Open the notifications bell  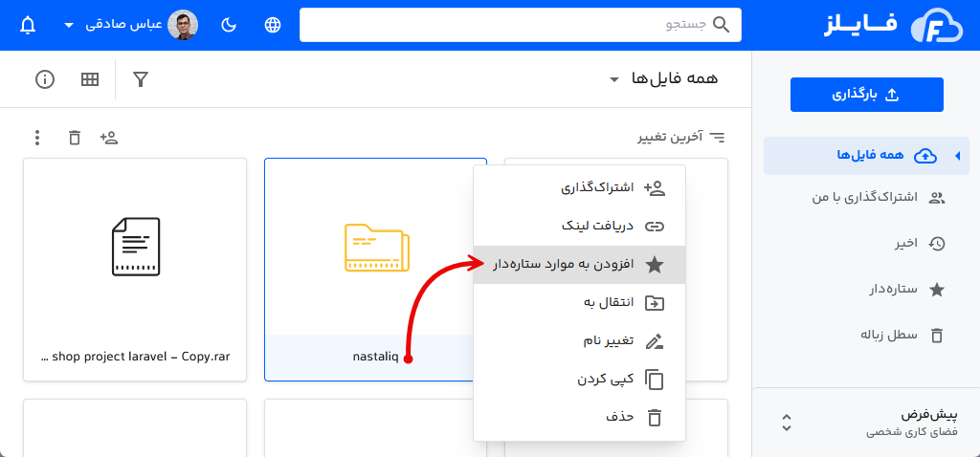[x=28, y=25]
